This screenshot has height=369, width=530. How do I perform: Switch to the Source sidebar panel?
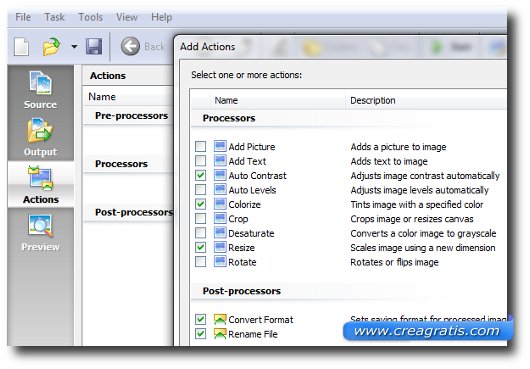click(x=41, y=90)
